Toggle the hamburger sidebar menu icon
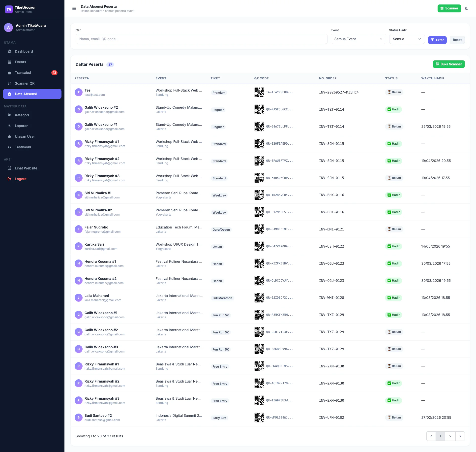This screenshot has height=452, width=476. [74, 8]
